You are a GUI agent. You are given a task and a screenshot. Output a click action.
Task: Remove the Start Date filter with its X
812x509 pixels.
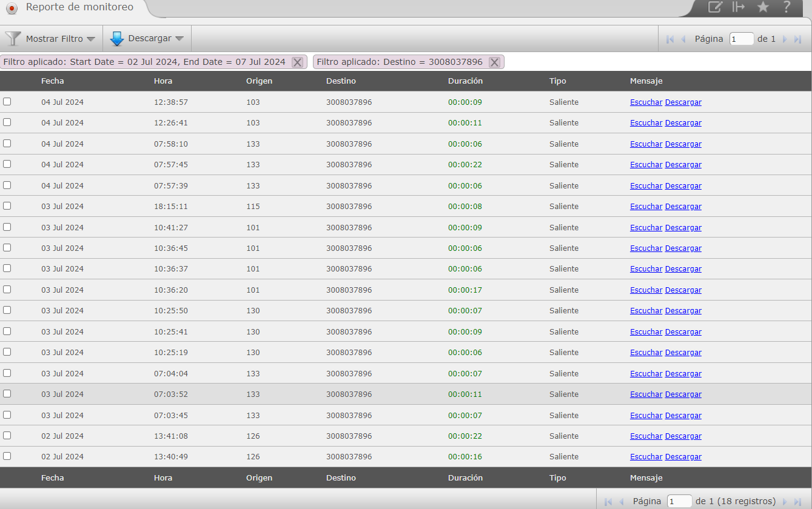[x=297, y=62]
